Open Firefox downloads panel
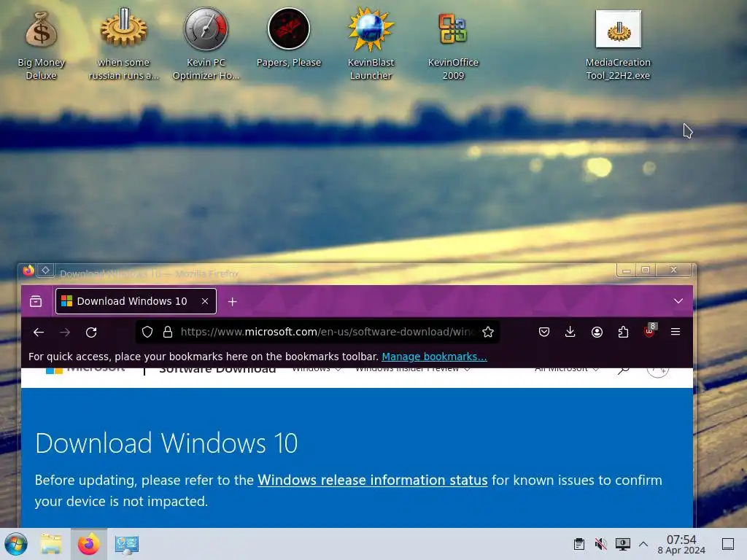This screenshot has width=747, height=560. (x=570, y=332)
